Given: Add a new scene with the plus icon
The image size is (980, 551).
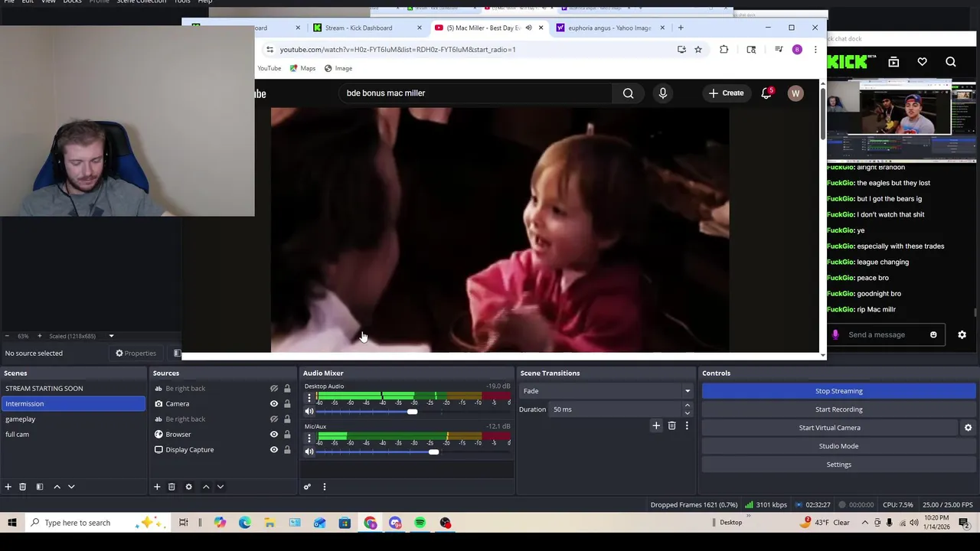Looking at the screenshot, I should click(x=8, y=487).
